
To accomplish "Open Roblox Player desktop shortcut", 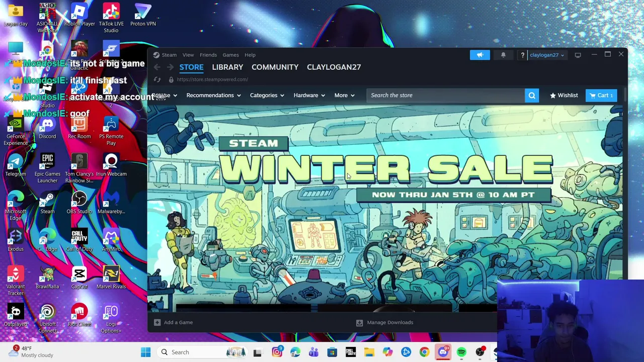I will click(x=79, y=15).
